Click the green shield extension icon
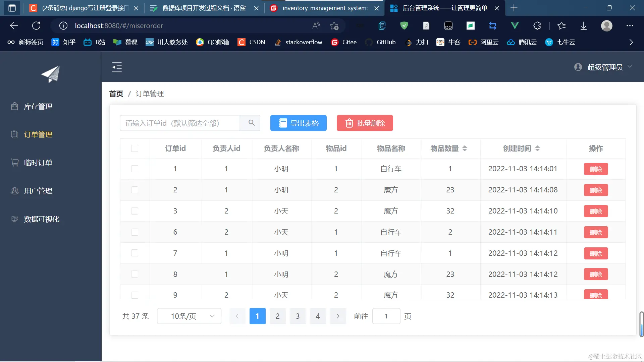644x362 pixels. point(404,26)
